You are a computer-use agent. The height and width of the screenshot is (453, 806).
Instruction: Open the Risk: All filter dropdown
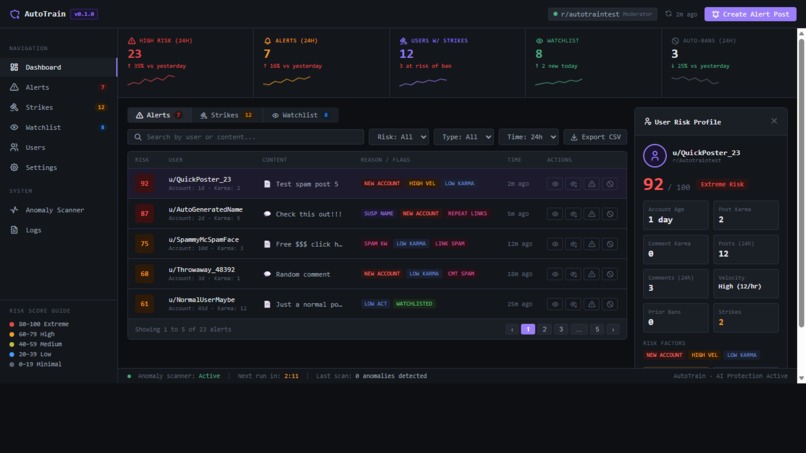tap(399, 137)
